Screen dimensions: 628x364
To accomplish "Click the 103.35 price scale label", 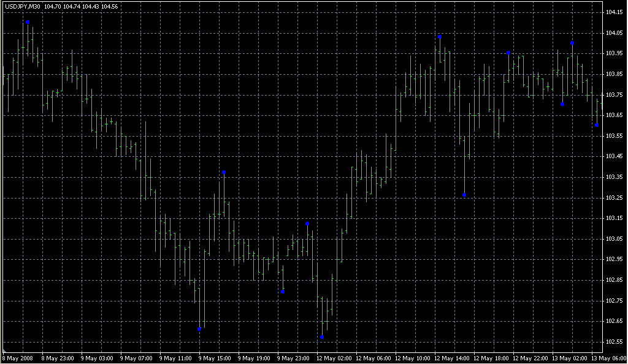I will [x=614, y=177].
